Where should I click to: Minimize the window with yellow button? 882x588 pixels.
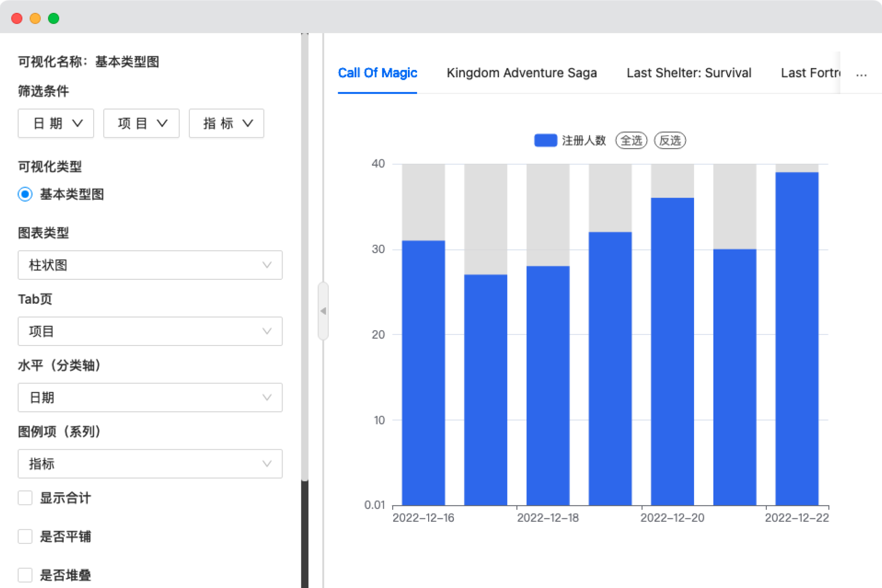coord(35,18)
